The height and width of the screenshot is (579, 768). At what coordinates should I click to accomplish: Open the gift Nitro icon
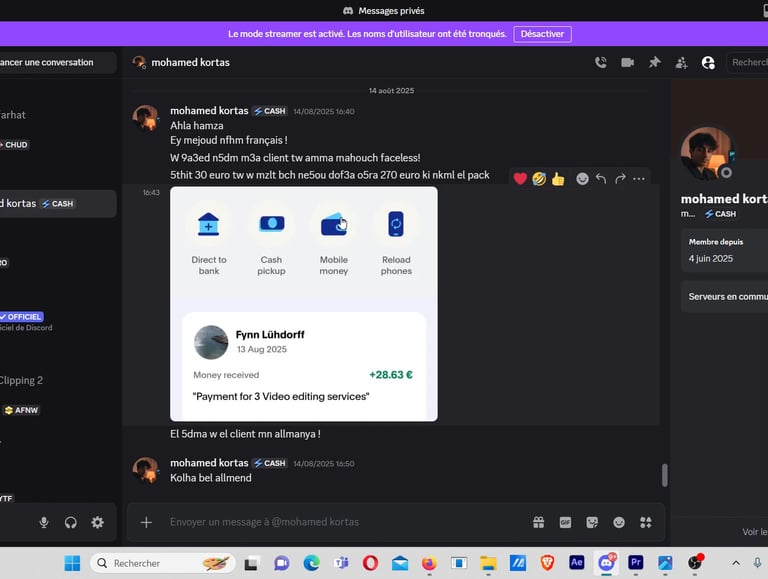[x=538, y=522]
